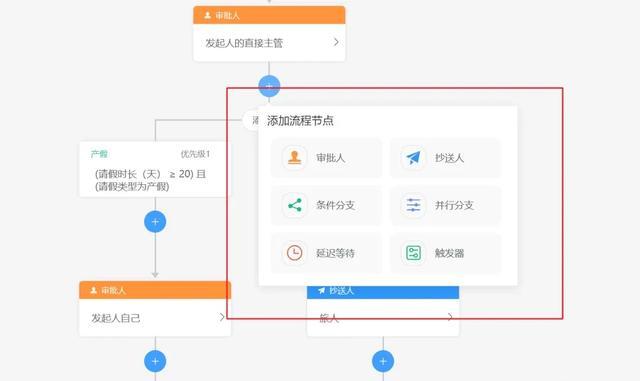The image size is (640, 381).
Task: Click plus button below 发起人自己 node
Action: [155, 361]
